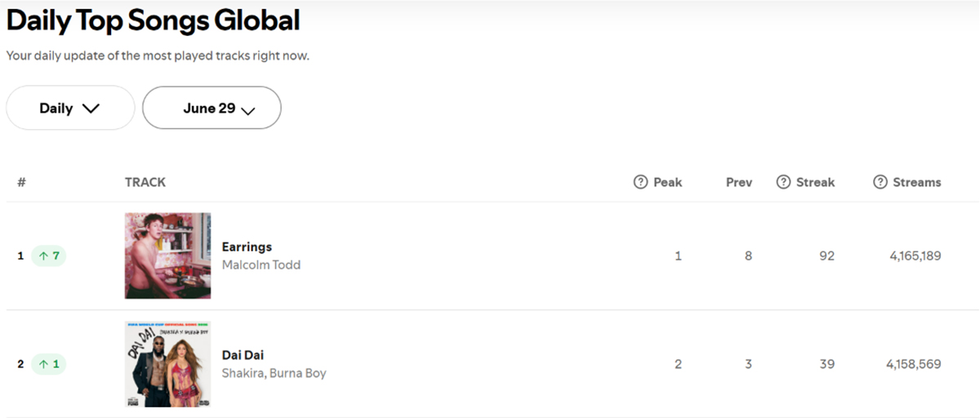
Task: Click the Streak column question mark icon
Action: tap(783, 182)
